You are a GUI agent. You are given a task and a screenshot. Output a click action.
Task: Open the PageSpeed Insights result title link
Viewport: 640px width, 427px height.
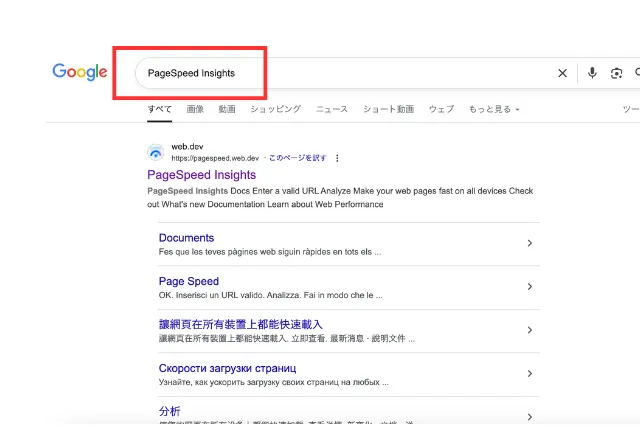coord(202,175)
